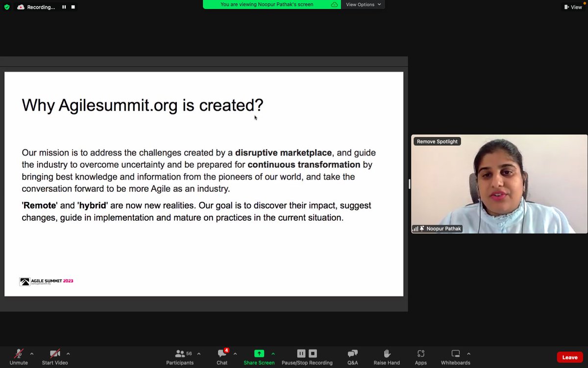Click Remove Spotlight on video
The image size is (588, 368).
click(x=437, y=141)
